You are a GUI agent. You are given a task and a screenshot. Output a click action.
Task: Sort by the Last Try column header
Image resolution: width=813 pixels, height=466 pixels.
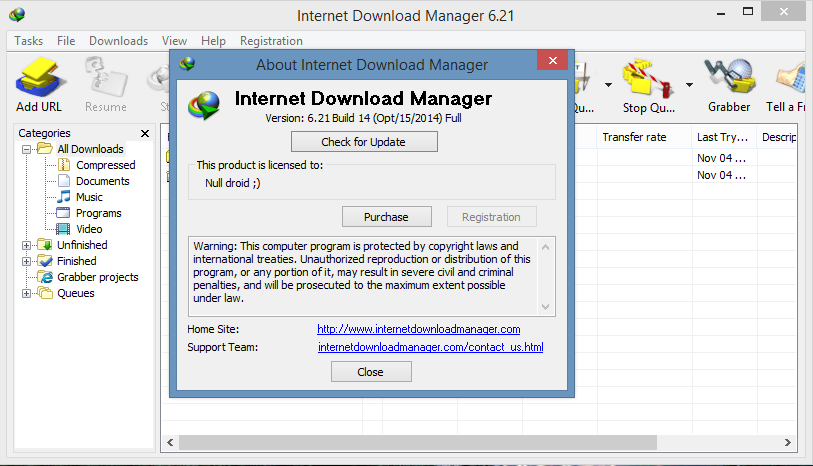723,137
